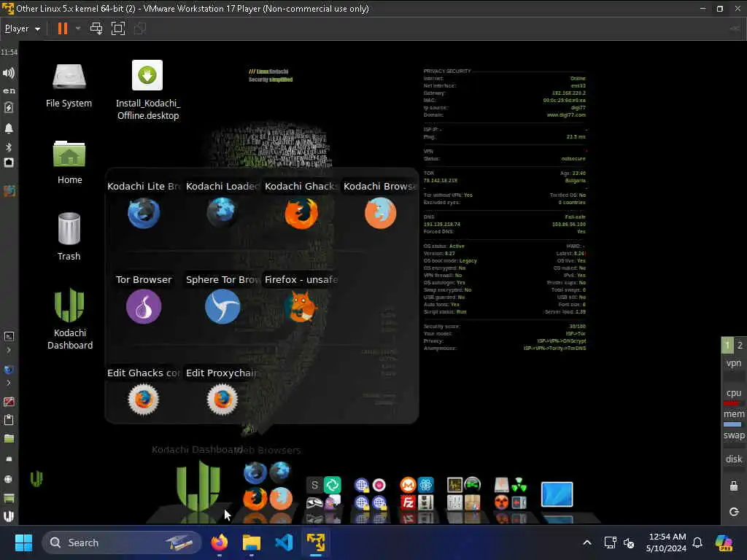Open File Explorer from Windows taskbar
The image size is (747, 560).
click(x=252, y=542)
